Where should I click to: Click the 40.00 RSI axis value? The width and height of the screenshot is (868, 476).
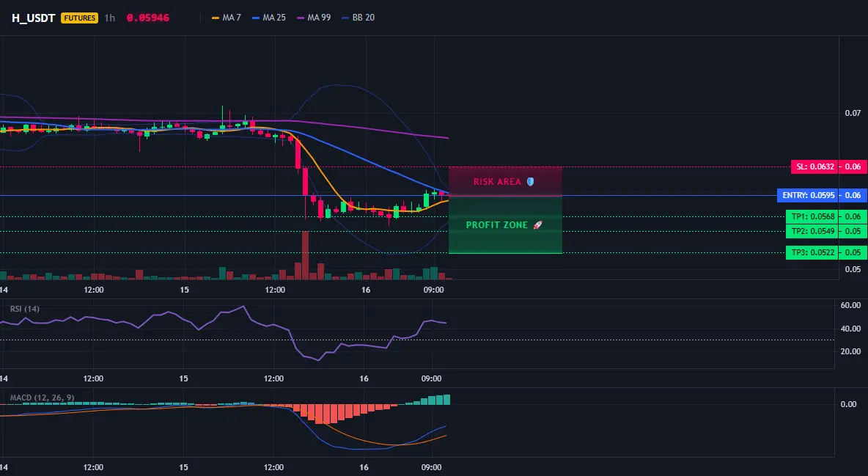(x=851, y=329)
